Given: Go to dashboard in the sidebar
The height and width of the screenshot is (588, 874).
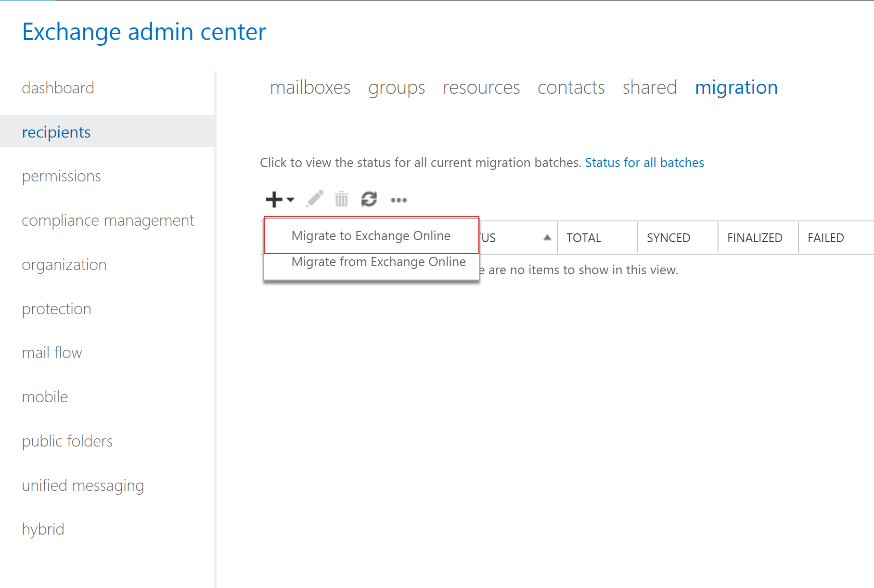Looking at the screenshot, I should [58, 88].
